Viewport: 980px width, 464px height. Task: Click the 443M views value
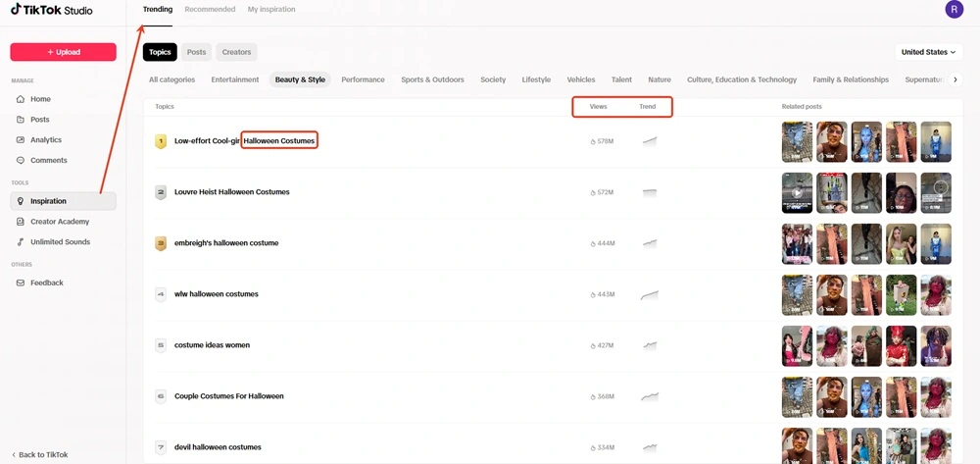point(607,294)
